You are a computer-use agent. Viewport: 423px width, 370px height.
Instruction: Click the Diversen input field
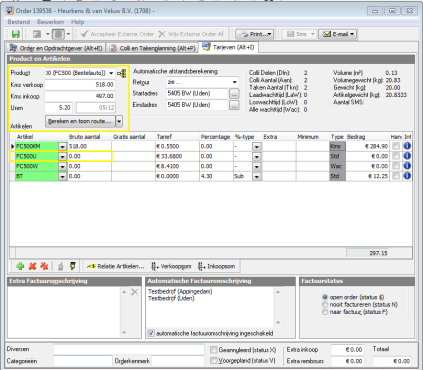coord(129,350)
